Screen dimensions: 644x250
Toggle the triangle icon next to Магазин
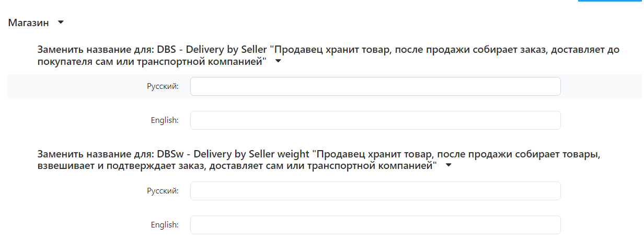(61, 22)
